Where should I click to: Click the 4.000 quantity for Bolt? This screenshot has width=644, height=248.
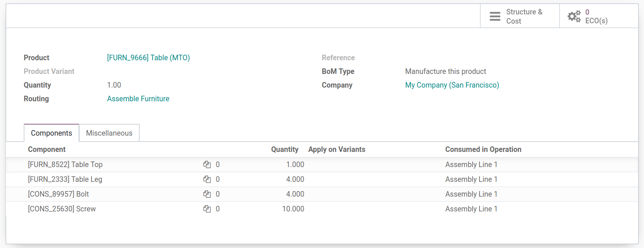(x=295, y=194)
